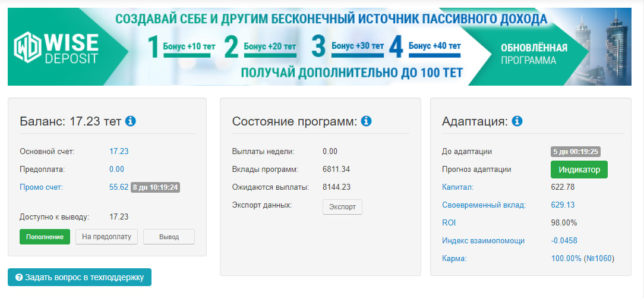Image resolution: width=644 pixels, height=298 pixels.
Task: Open the green Индикатор forecast button
Action: [x=579, y=170]
